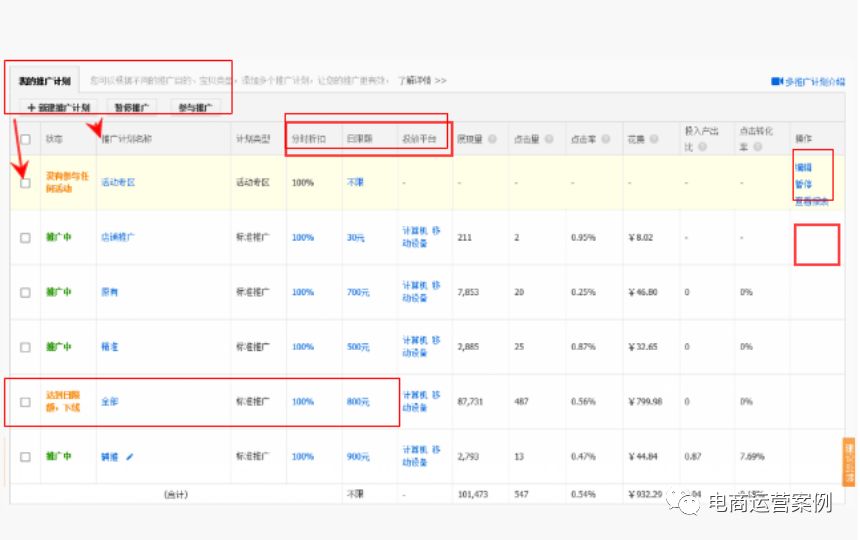Click 计算机 移动设备 platform in 900元 row
The image size is (860, 540).
click(421, 456)
